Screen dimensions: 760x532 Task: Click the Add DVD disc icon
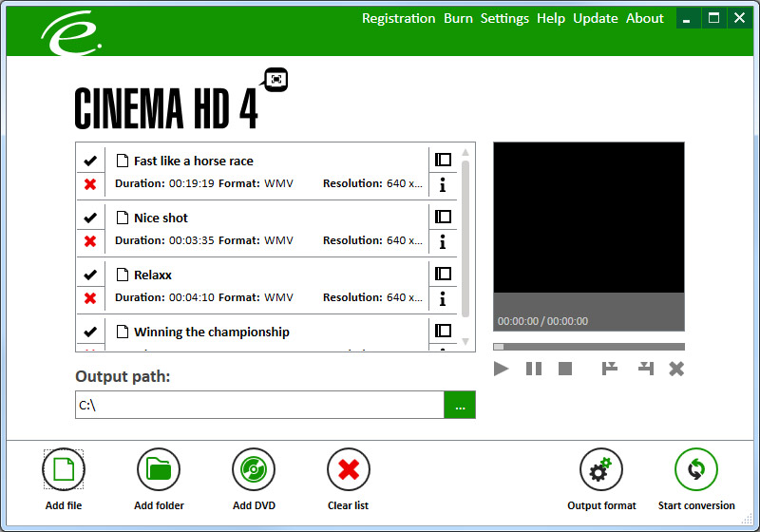click(x=254, y=469)
